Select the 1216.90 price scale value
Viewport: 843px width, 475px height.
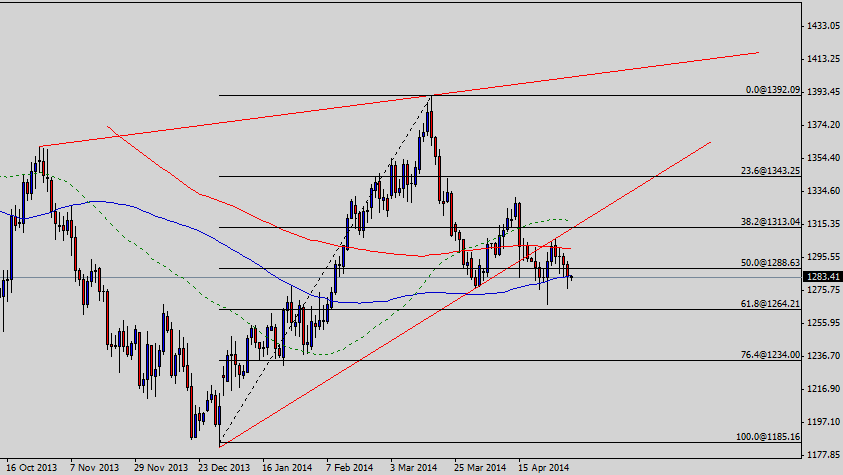coord(822,388)
